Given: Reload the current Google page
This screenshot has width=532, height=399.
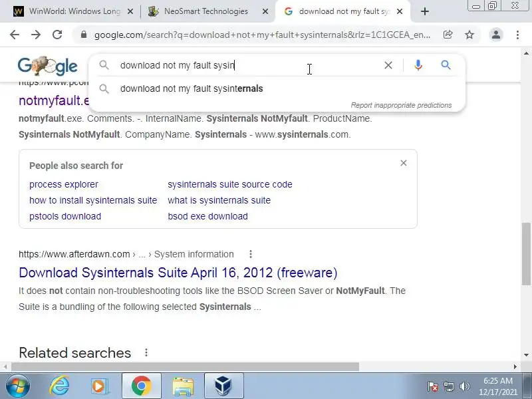Looking at the screenshot, I should (57, 35).
